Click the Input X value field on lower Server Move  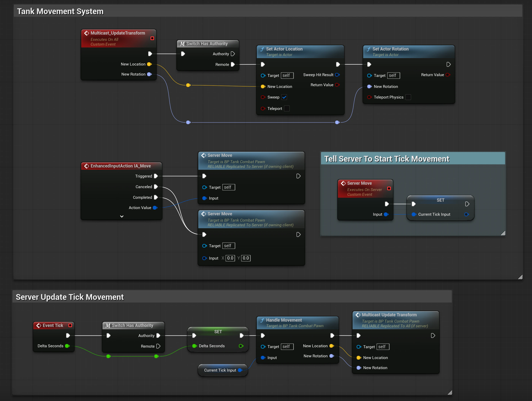coord(230,258)
